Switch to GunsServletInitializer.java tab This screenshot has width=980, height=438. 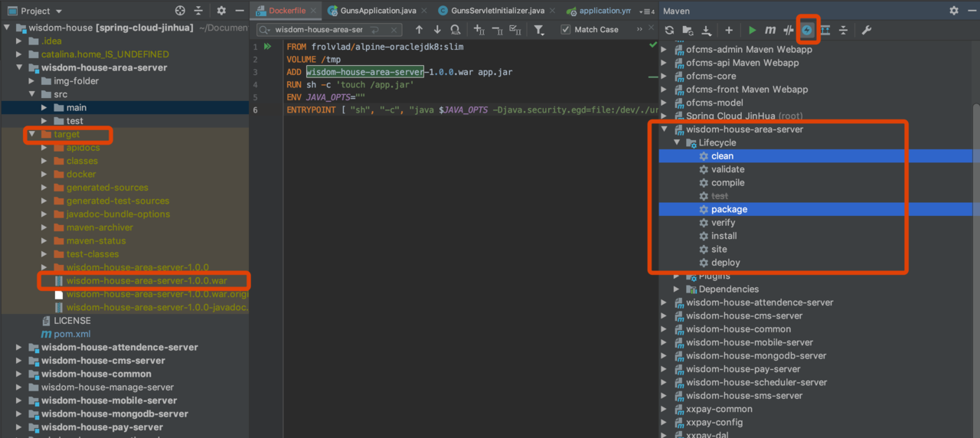click(x=498, y=11)
